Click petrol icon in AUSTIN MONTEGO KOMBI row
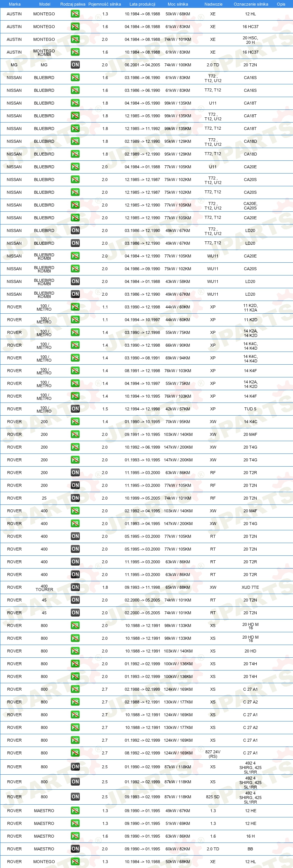293x868 pixels. [75, 52]
